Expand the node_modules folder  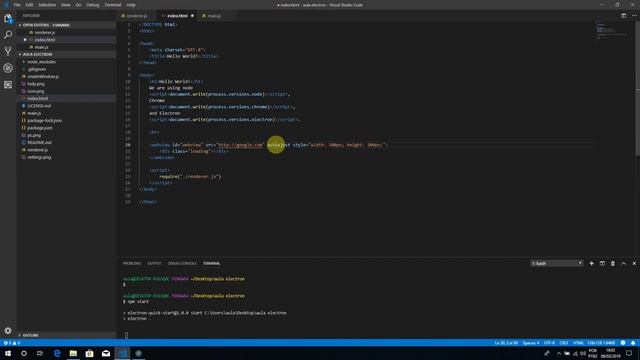pos(41,62)
